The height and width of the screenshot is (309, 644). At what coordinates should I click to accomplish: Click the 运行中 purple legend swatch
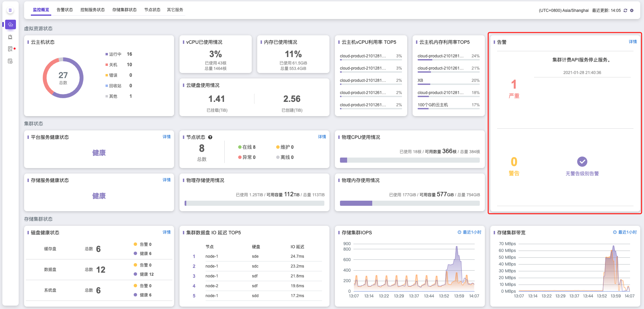[x=107, y=54]
